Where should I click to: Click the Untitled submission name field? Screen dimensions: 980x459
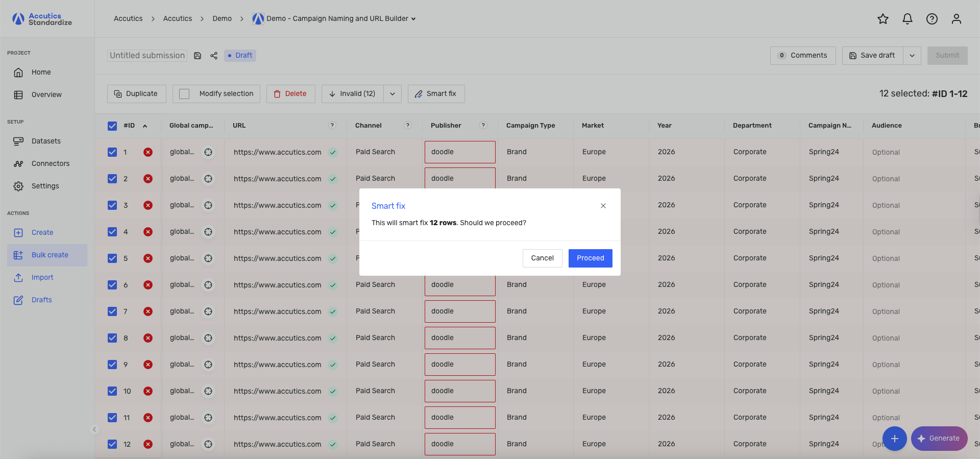pos(147,56)
